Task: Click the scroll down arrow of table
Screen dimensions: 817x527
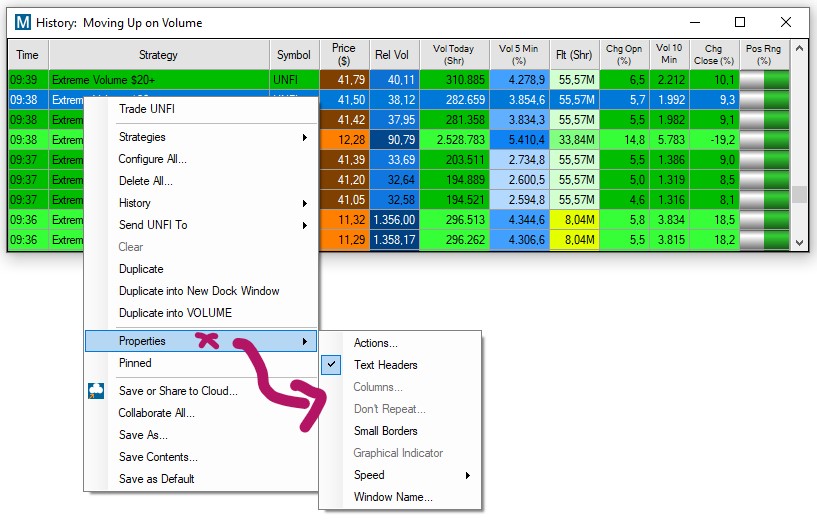Action: pos(798,242)
